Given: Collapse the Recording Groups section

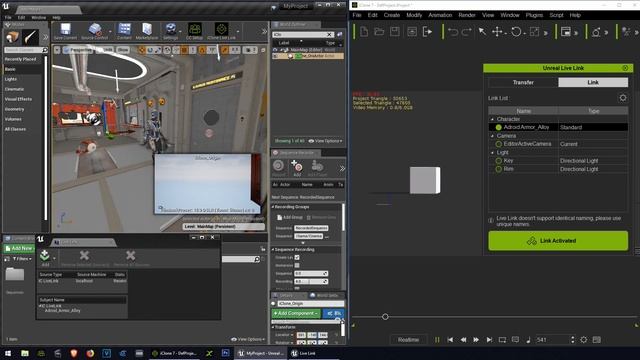Looking at the screenshot, I should tap(273, 207).
